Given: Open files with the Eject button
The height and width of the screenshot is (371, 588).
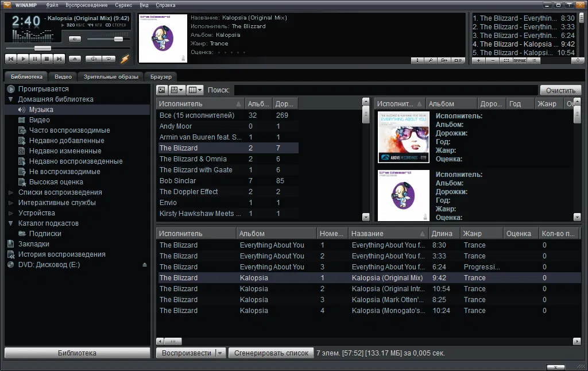Looking at the screenshot, I should point(75,59).
